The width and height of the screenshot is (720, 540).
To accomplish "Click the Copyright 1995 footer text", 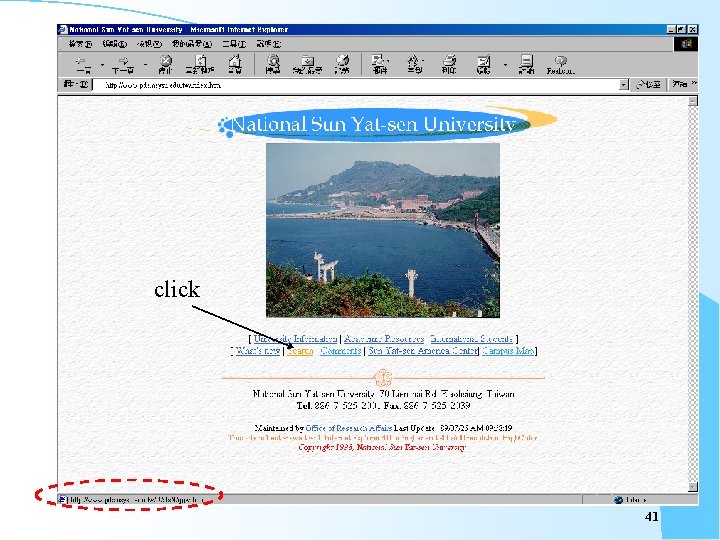I will [x=382, y=447].
